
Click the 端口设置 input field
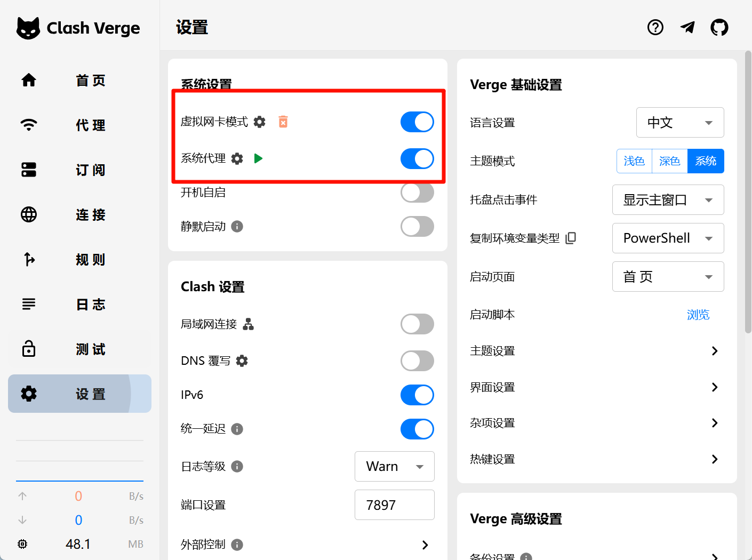[394, 505]
